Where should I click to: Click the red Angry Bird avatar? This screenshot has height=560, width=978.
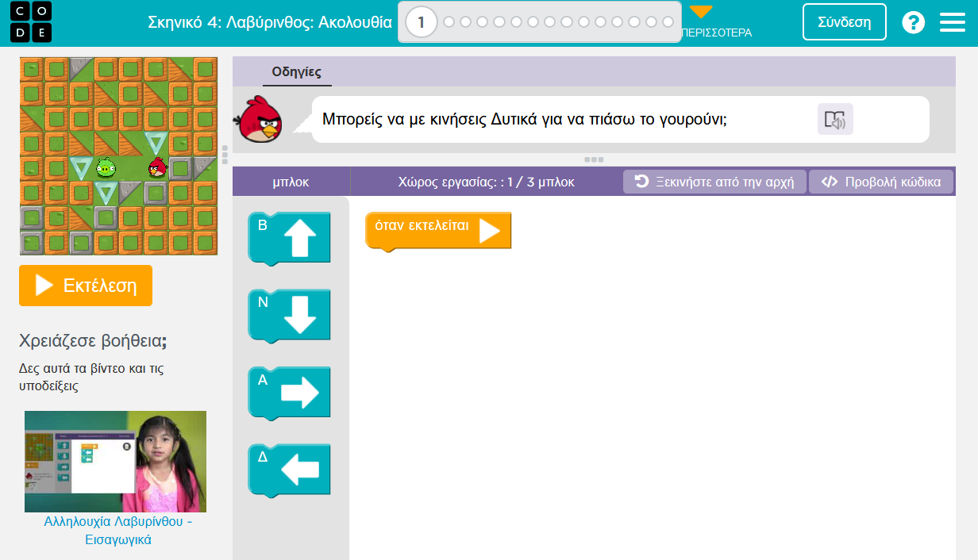click(x=259, y=119)
